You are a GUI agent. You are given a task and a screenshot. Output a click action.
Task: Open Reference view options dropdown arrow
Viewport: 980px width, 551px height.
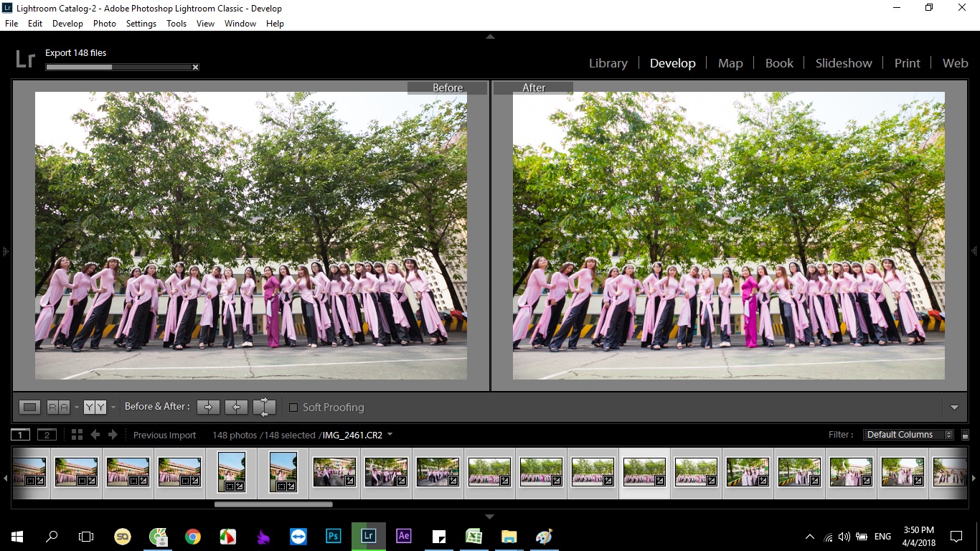[76, 408]
